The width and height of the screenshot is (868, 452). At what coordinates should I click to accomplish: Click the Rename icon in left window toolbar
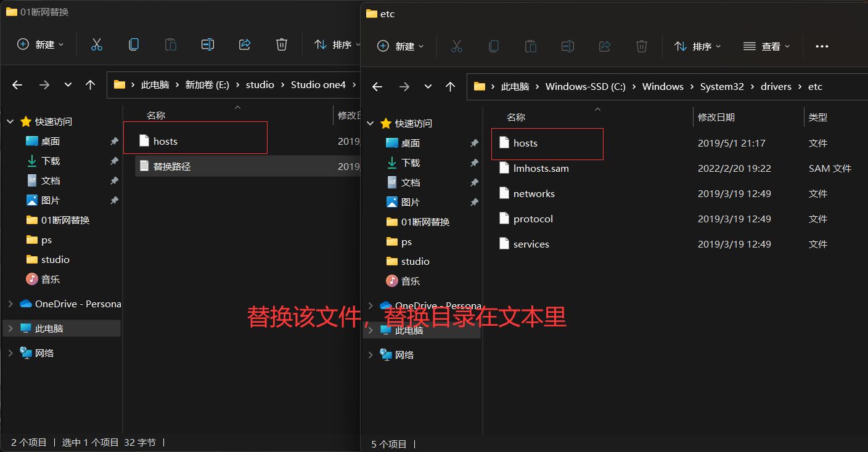[x=208, y=44]
